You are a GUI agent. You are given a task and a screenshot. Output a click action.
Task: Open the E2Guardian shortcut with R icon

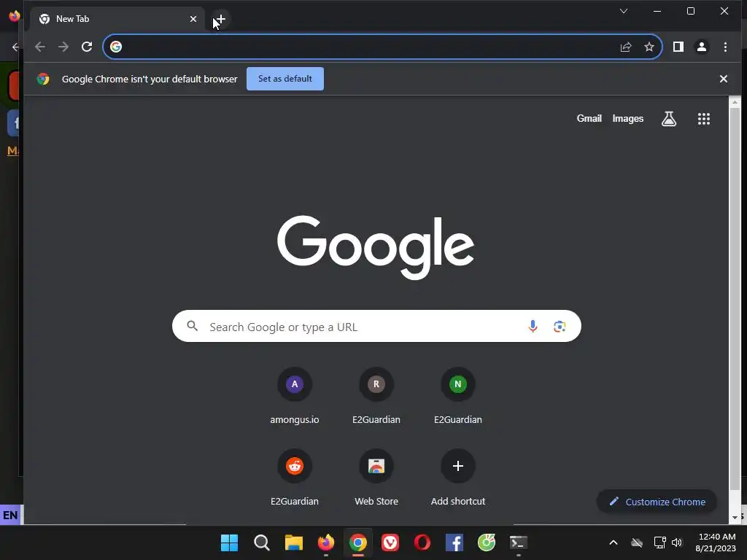tap(376, 397)
